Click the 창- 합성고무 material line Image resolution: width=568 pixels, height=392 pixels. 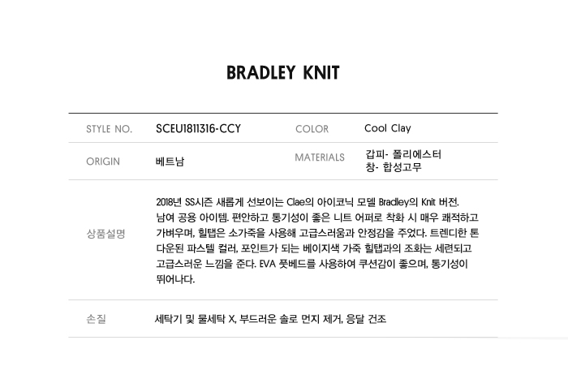pos(394,168)
